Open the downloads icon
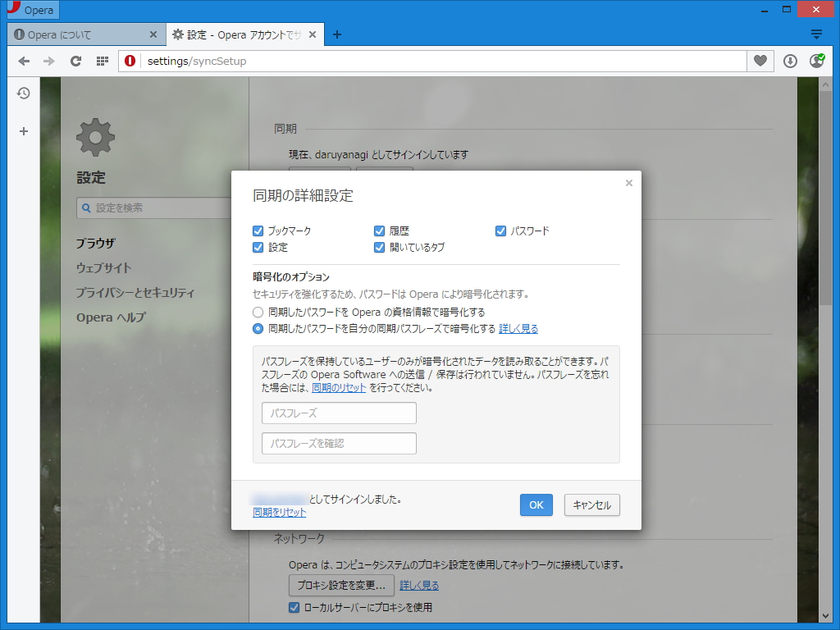This screenshot has height=630, width=840. (789, 61)
